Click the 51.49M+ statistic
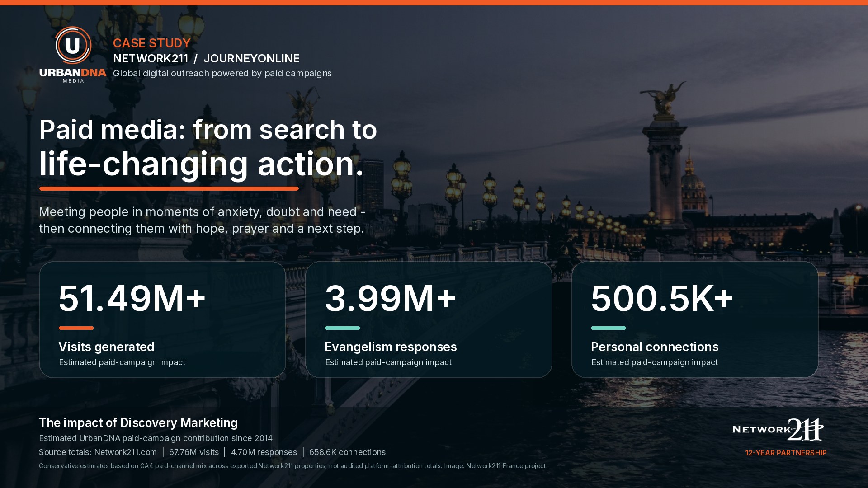The width and height of the screenshot is (868, 488). point(132,299)
